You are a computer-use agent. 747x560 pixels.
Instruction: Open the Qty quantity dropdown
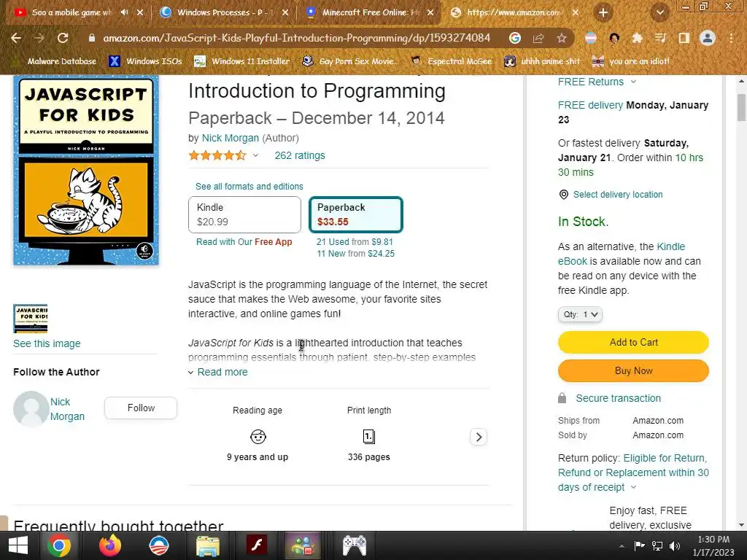[580, 314]
